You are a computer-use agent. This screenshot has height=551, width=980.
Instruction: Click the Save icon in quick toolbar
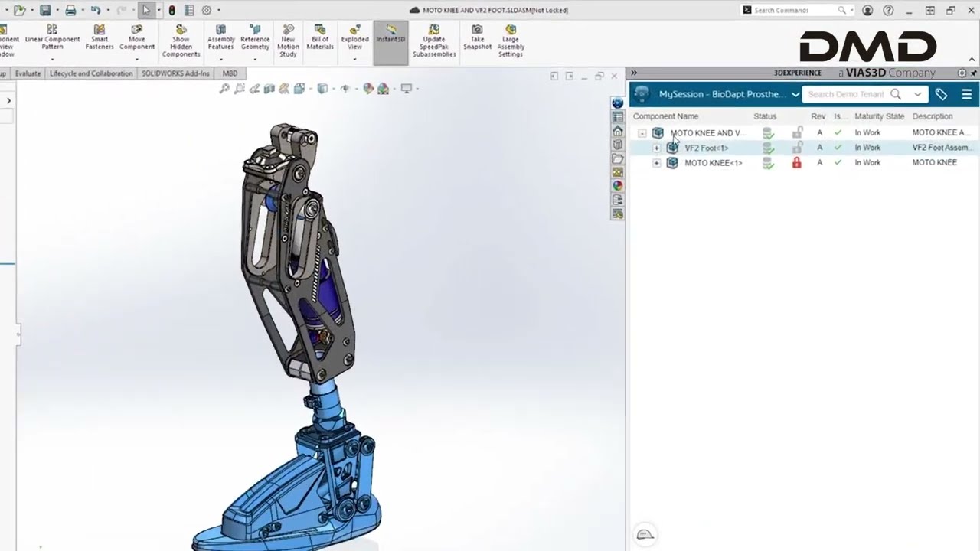[x=45, y=10]
